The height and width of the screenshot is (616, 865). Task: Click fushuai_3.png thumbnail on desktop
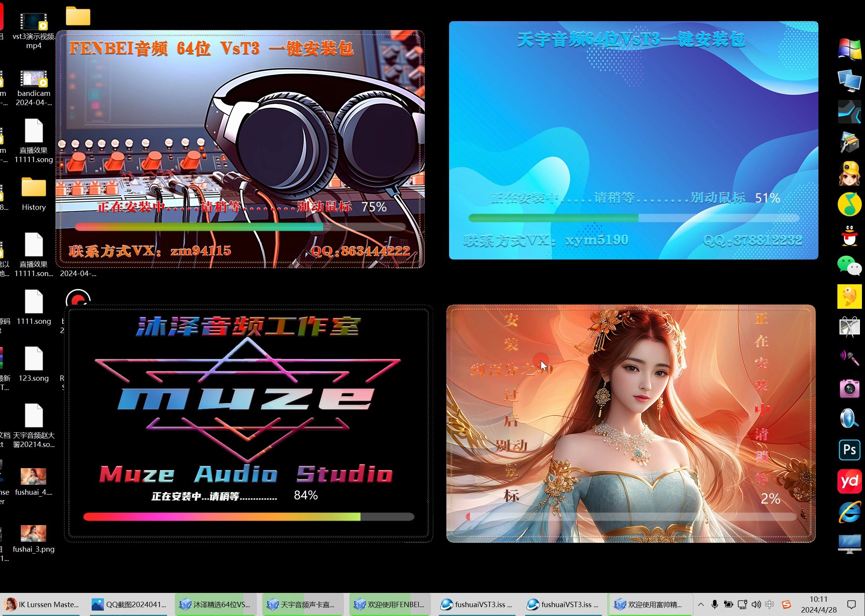click(x=34, y=533)
